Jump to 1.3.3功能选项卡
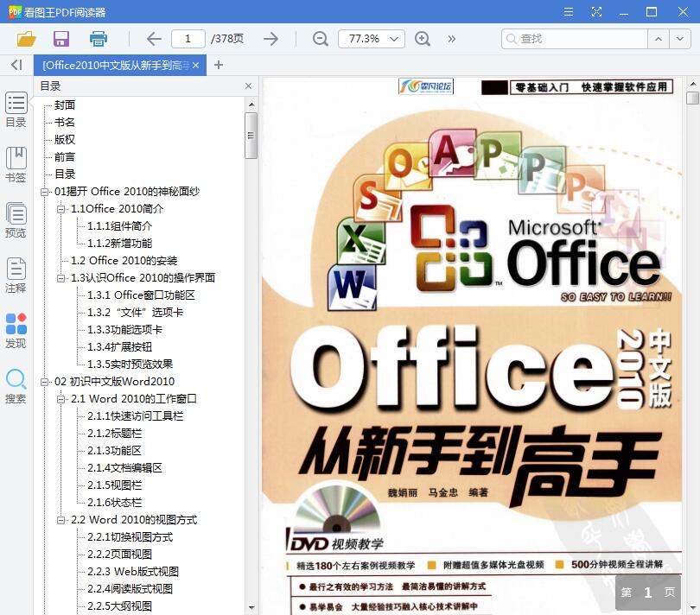 [x=124, y=330]
